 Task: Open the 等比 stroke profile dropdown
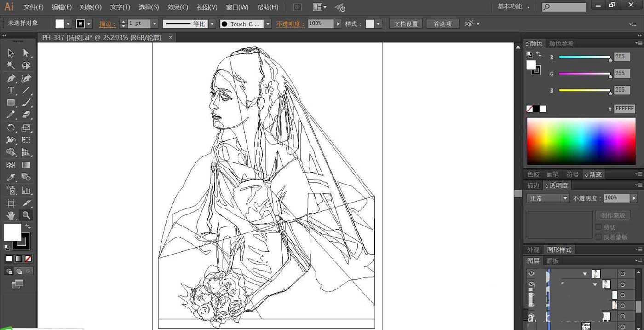[212, 24]
